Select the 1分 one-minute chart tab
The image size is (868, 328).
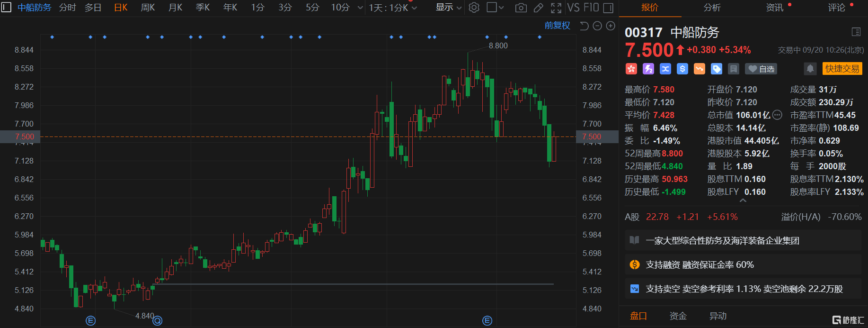[258, 8]
